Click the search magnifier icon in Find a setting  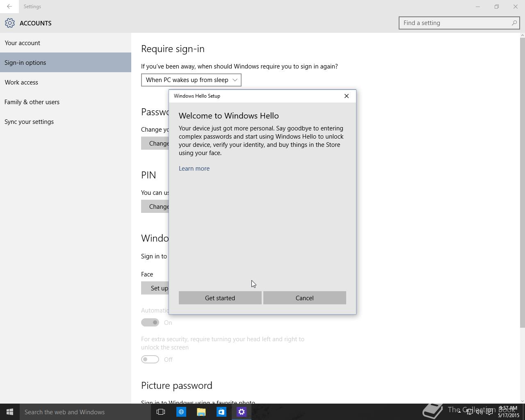click(514, 23)
